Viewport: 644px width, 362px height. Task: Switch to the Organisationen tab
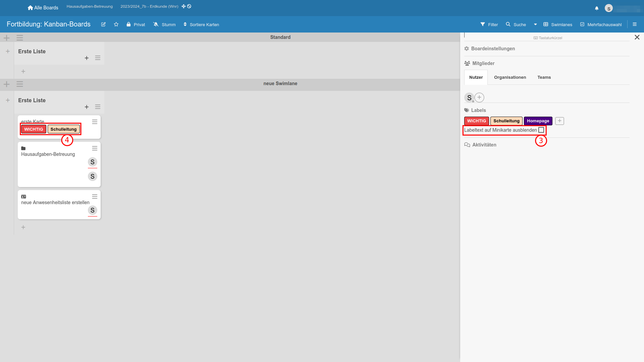(x=510, y=77)
